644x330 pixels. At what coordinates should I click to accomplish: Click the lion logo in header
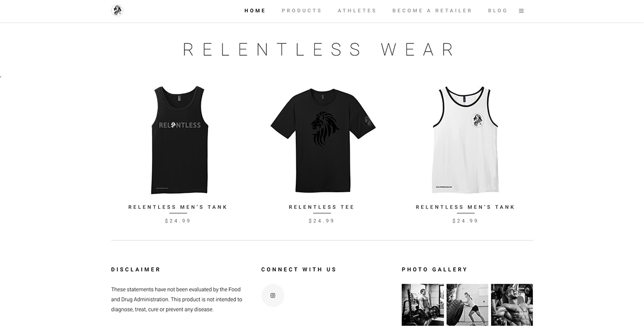[117, 10]
